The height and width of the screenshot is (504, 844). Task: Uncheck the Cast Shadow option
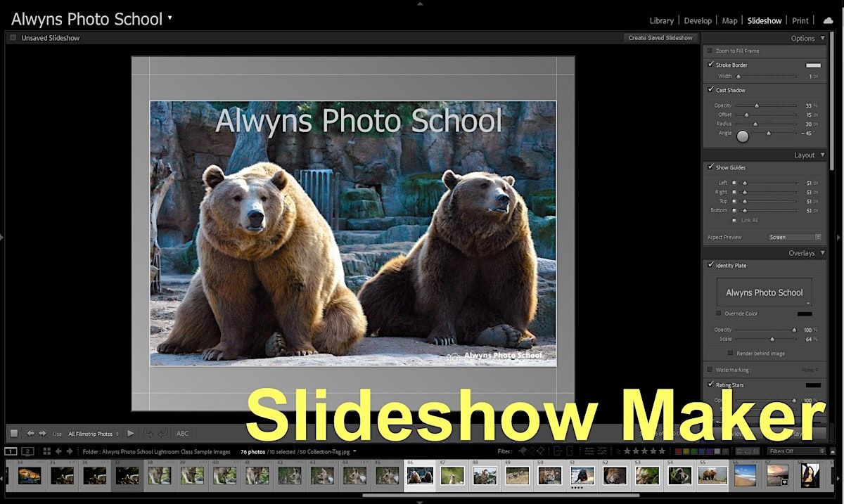point(710,90)
